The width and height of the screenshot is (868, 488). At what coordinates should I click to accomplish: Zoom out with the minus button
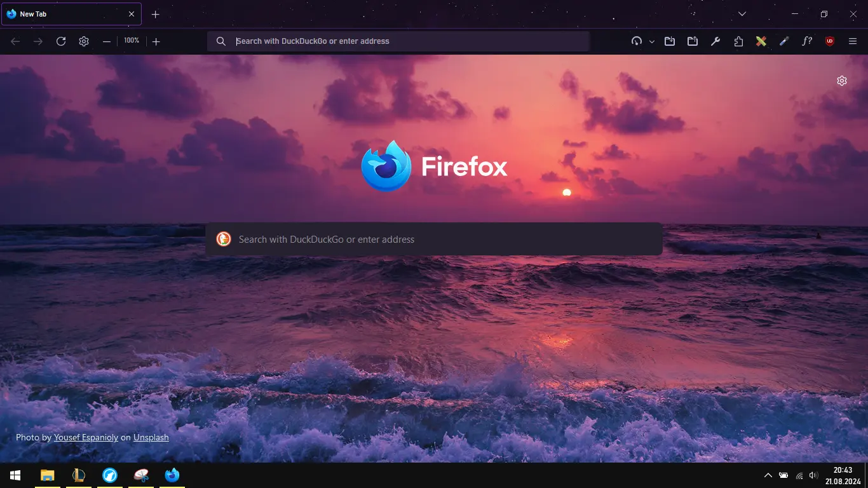pyautogui.click(x=107, y=41)
